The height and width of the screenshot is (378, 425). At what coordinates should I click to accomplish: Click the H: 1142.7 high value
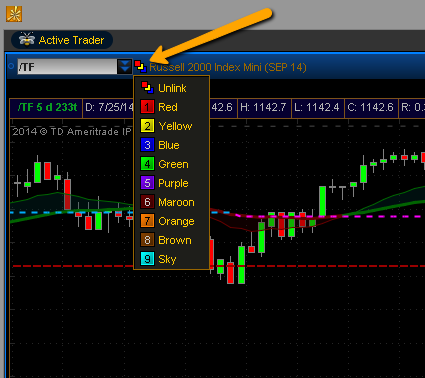(263, 107)
